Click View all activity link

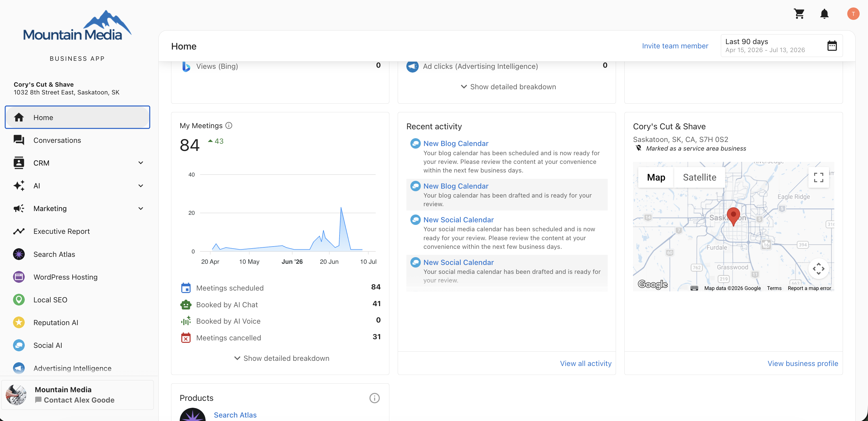pos(586,363)
